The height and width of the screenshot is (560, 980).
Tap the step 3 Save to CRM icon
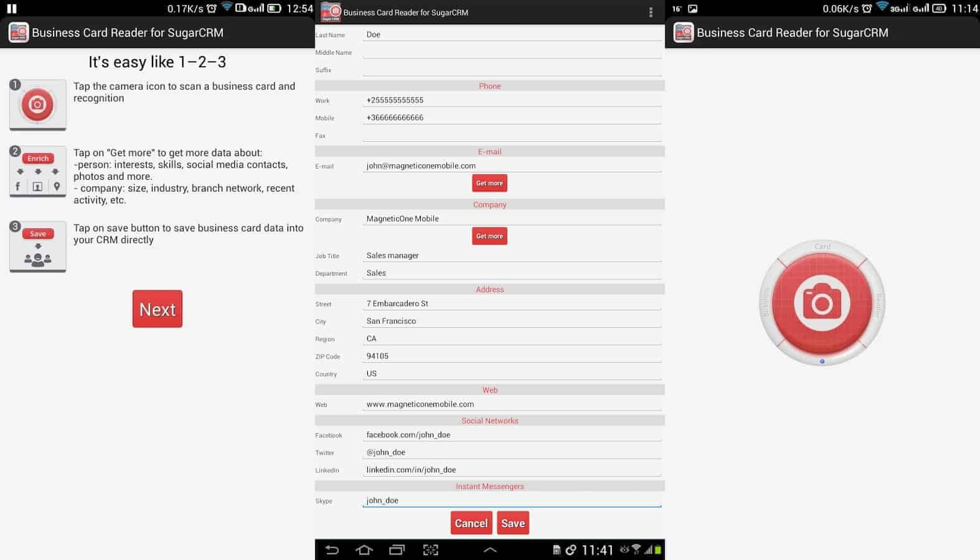tap(37, 246)
